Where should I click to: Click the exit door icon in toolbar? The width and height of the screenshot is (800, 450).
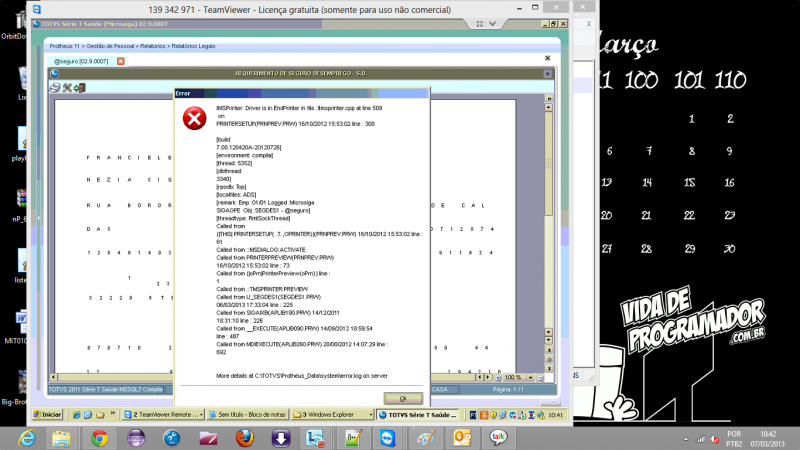[79, 88]
